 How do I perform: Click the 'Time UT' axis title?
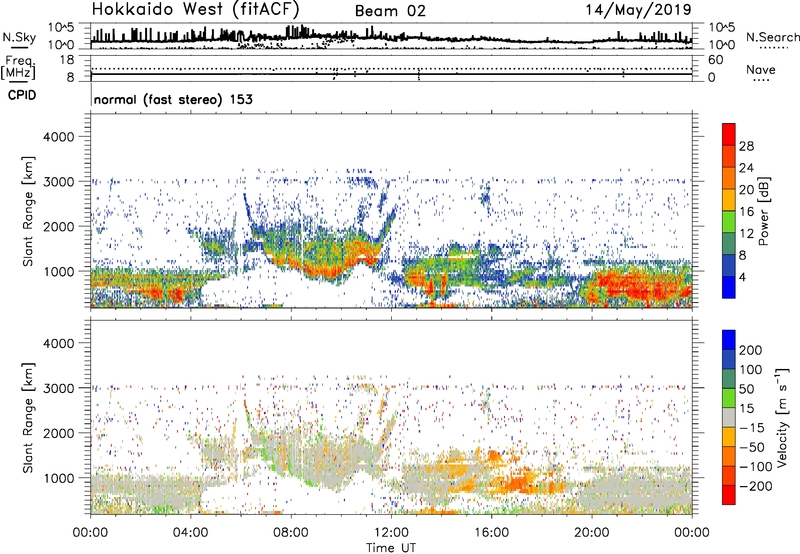tap(391, 547)
